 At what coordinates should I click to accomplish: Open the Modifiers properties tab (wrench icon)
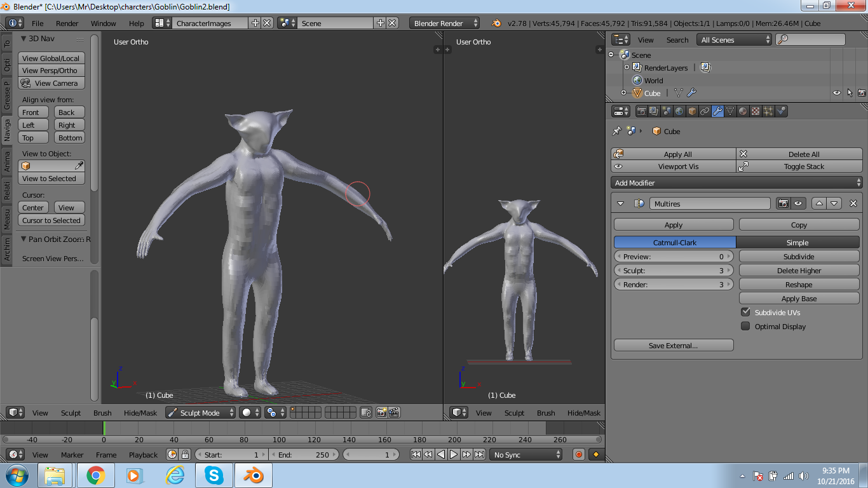coord(717,111)
